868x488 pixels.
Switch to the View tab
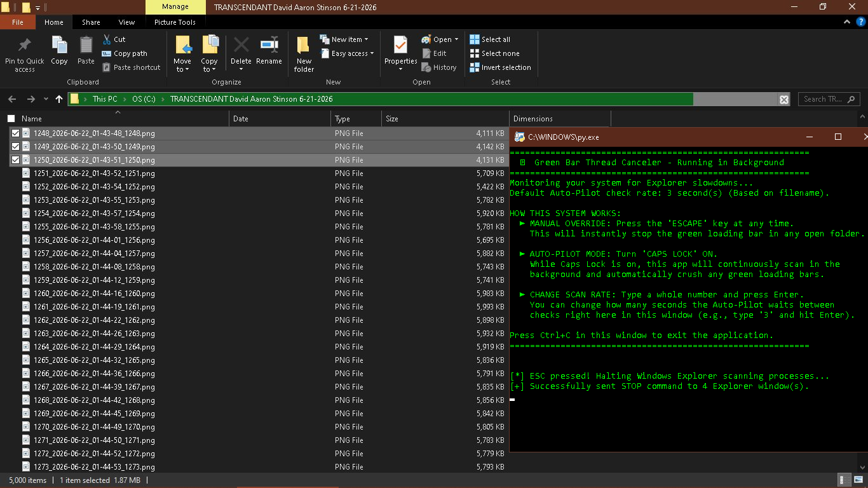click(x=126, y=22)
